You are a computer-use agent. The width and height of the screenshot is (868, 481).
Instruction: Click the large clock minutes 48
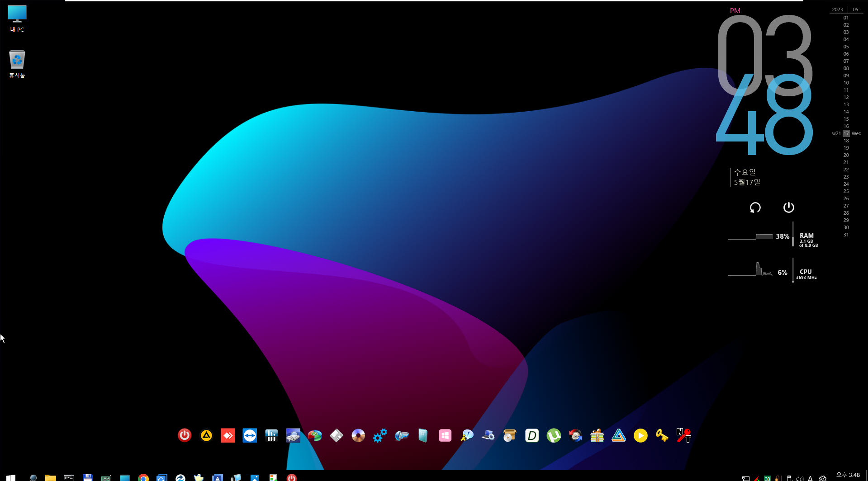point(764,114)
